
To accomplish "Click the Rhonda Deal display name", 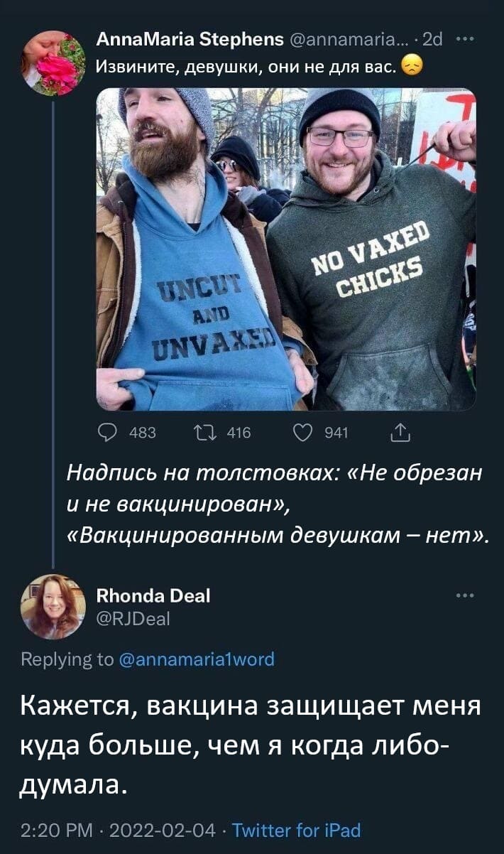I will pos(153,595).
